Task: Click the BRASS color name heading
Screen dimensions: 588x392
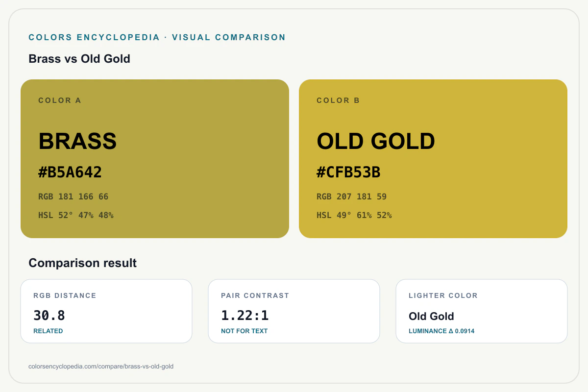Action: [77, 142]
